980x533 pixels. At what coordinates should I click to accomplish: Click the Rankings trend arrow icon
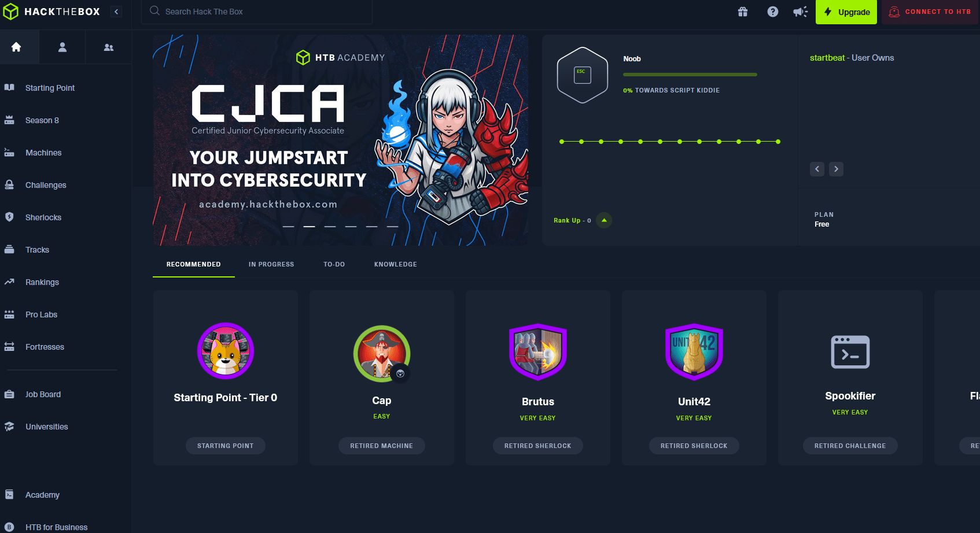9,282
